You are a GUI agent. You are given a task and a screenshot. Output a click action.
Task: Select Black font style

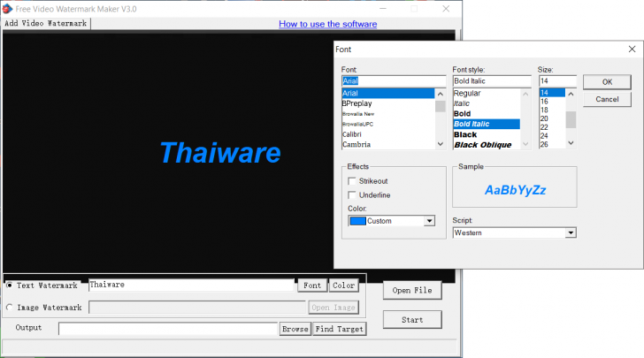pyautogui.click(x=487, y=134)
